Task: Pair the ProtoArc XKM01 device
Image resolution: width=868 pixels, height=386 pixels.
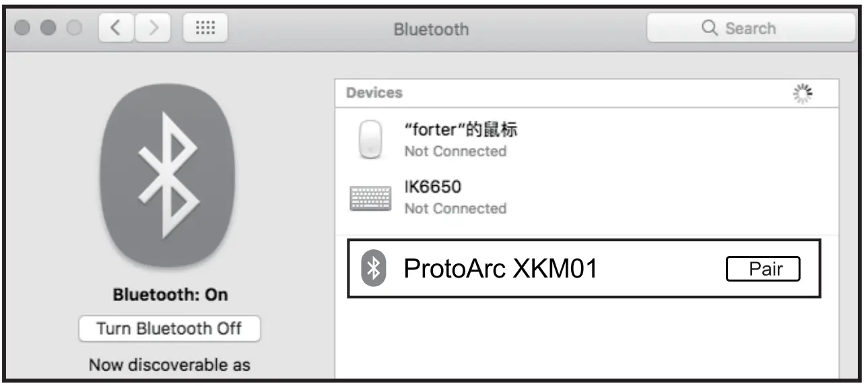Action: (x=763, y=269)
